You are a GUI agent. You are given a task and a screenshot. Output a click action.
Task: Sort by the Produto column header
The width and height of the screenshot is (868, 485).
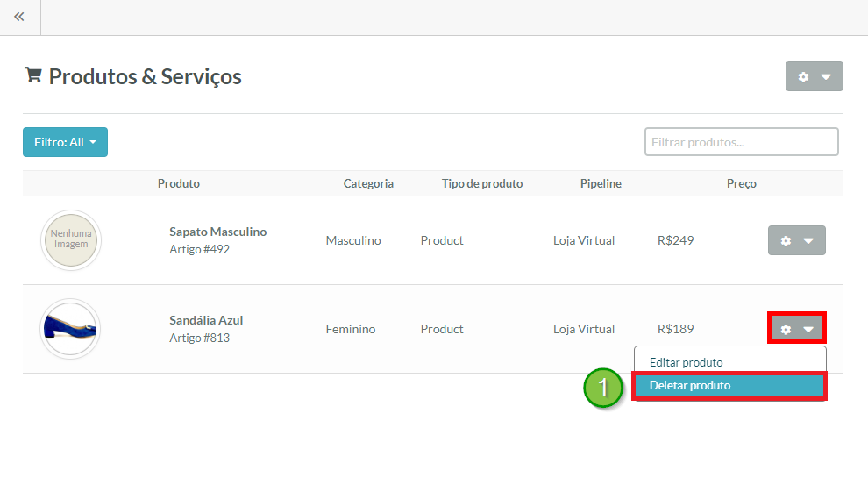click(x=179, y=183)
